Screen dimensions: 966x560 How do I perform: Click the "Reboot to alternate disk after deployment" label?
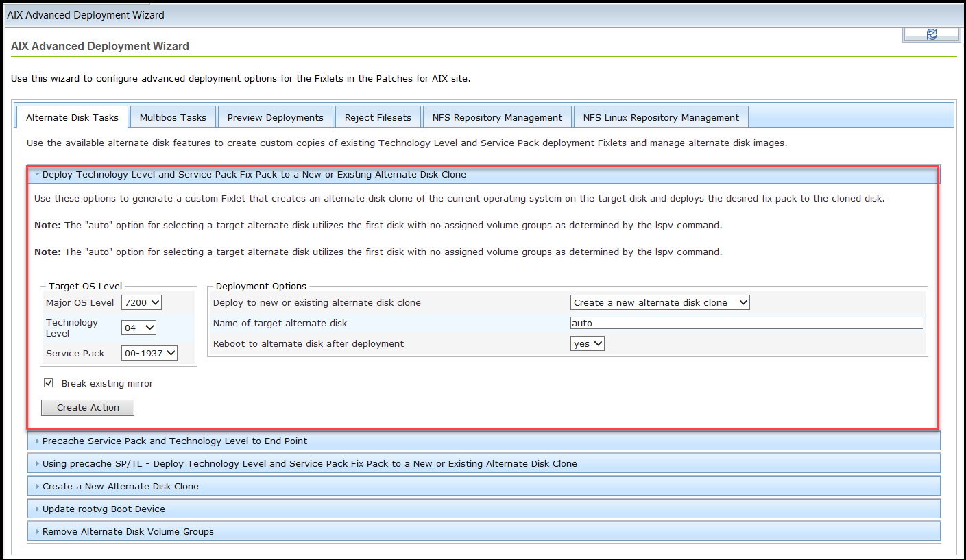[309, 343]
